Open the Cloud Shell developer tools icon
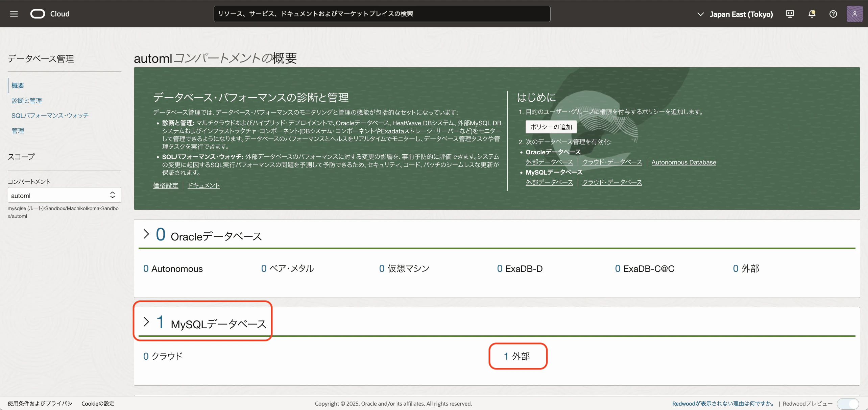This screenshot has width=868, height=410. [790, 14]
